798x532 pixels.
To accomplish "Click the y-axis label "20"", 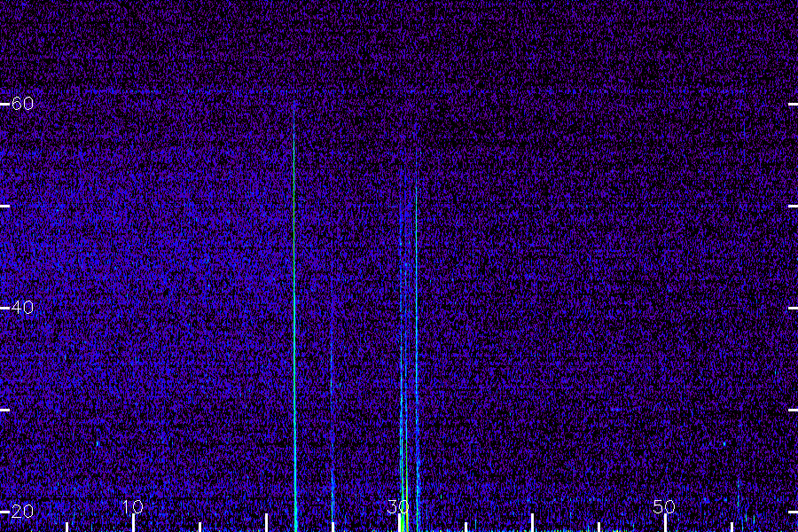I will (x=22, y=511).
